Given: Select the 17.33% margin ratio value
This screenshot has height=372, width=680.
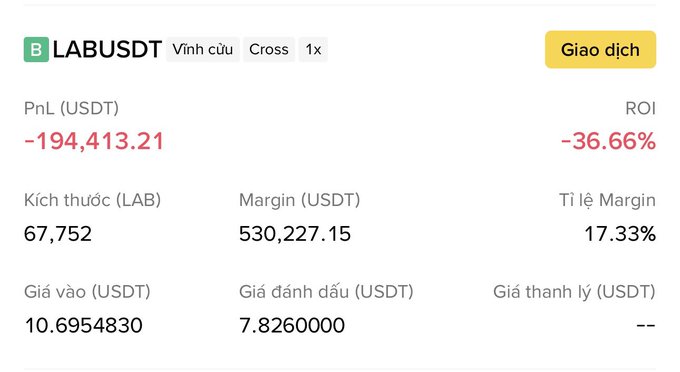Looking at the screenshot, I should (x=620, y=234).
